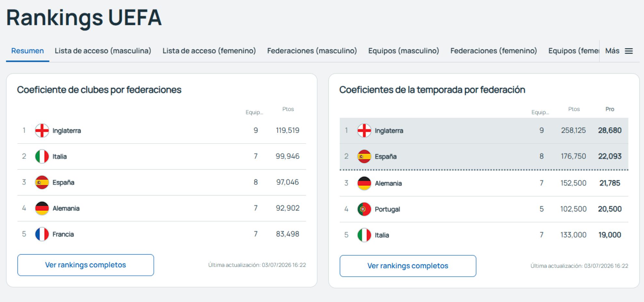Click Italia flag in club coefficient table
The height and width of the screenshot is (302, 644).
tap(42, 157)
